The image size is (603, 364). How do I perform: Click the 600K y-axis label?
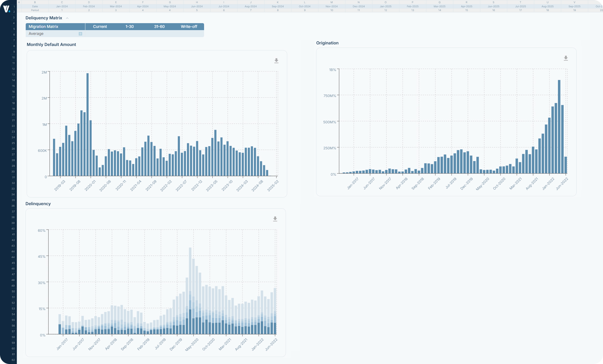click(42, 151)
